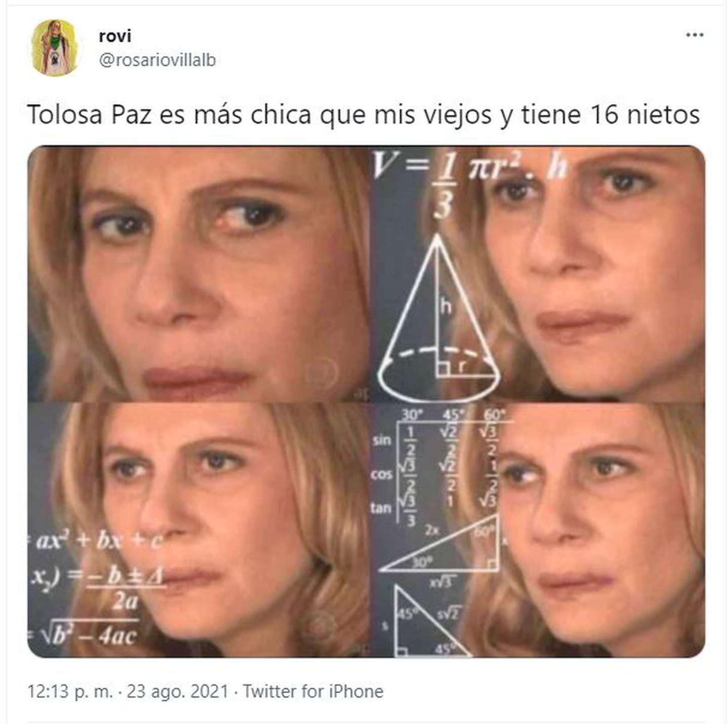Viewport: 728px width, 724px height.
Task: Open the top-left meme face image
Action: (x=199, y=273)
